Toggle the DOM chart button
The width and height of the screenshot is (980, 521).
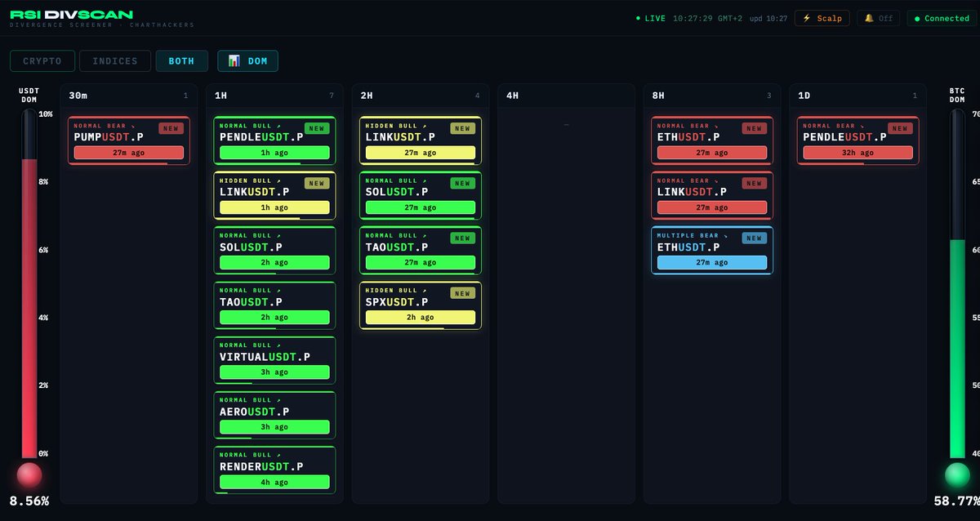(x=247, y=61)
